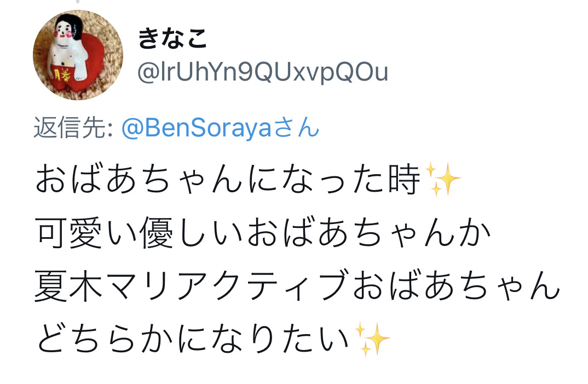The width and height of the screenshot is (588, 384).
Task: Click the 返信先 reply-to label
Action: [70, 128]
